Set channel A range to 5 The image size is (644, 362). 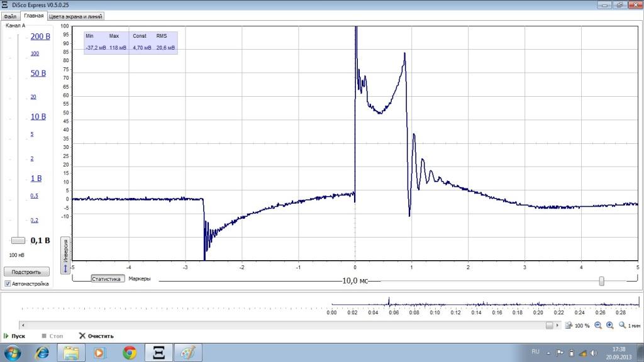click(x=32, y=134)
